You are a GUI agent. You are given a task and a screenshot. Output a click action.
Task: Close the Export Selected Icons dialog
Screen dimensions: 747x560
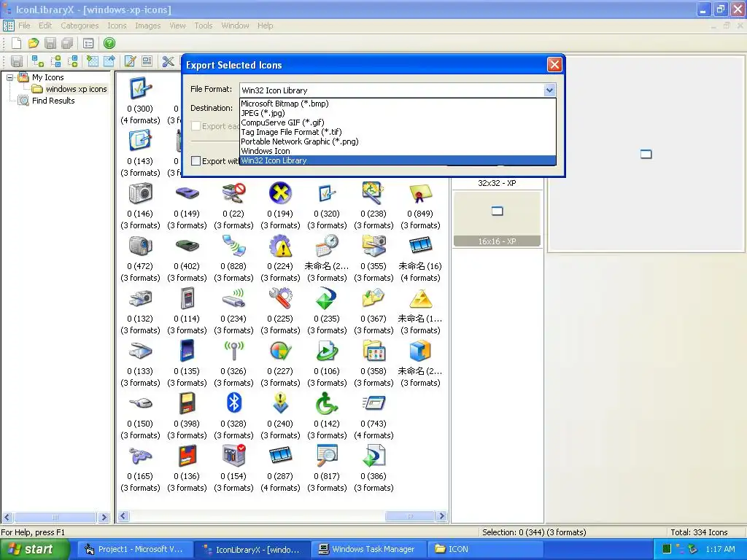pos(554,64)
